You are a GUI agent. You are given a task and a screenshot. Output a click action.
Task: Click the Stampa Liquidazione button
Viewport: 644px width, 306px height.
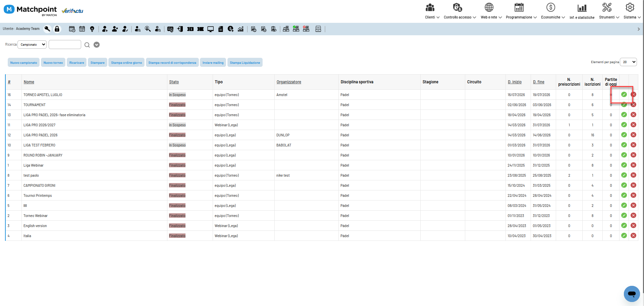[x=245, y=62]
